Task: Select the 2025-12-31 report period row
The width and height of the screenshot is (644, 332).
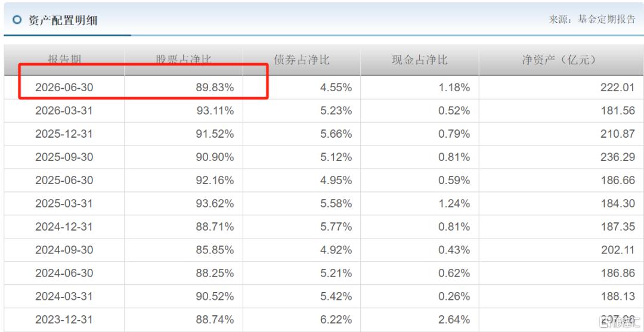Action: (324, 134)
